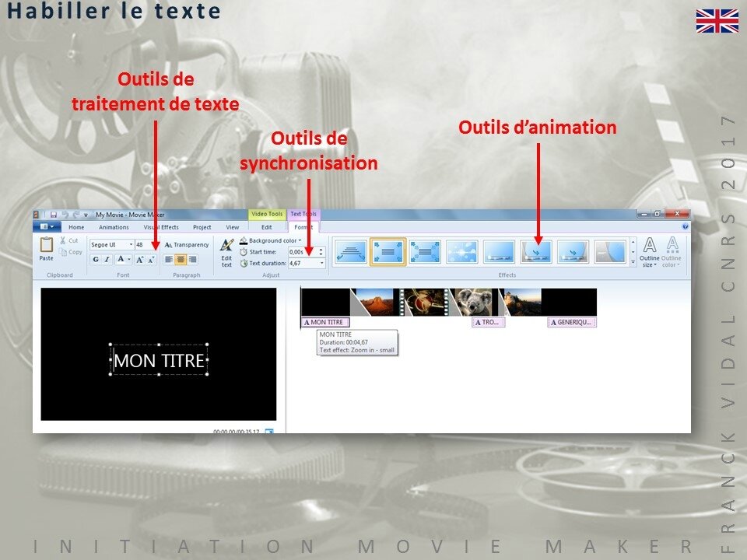Screen dimensions: 747x560
Task: Click the Copy command
Action: tap(71, 252)
